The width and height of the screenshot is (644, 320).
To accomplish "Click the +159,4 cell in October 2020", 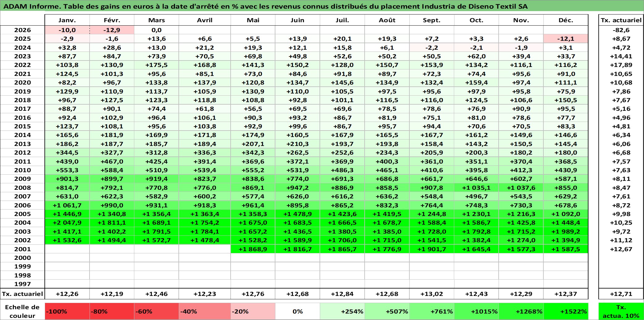I will (476, 82).
